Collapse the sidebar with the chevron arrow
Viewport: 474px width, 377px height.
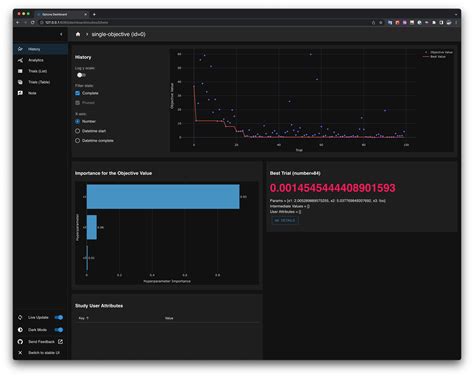click(61, 34)
